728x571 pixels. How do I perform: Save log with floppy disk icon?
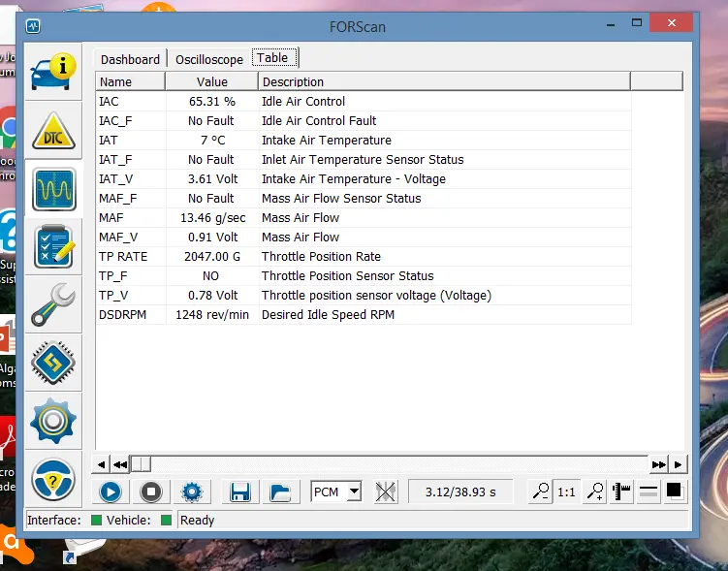click(x=240, y=492)
